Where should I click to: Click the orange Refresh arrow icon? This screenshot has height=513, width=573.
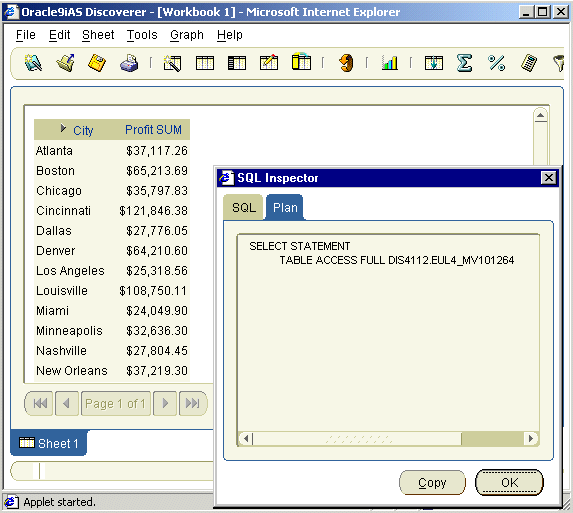tap(346, 62)
